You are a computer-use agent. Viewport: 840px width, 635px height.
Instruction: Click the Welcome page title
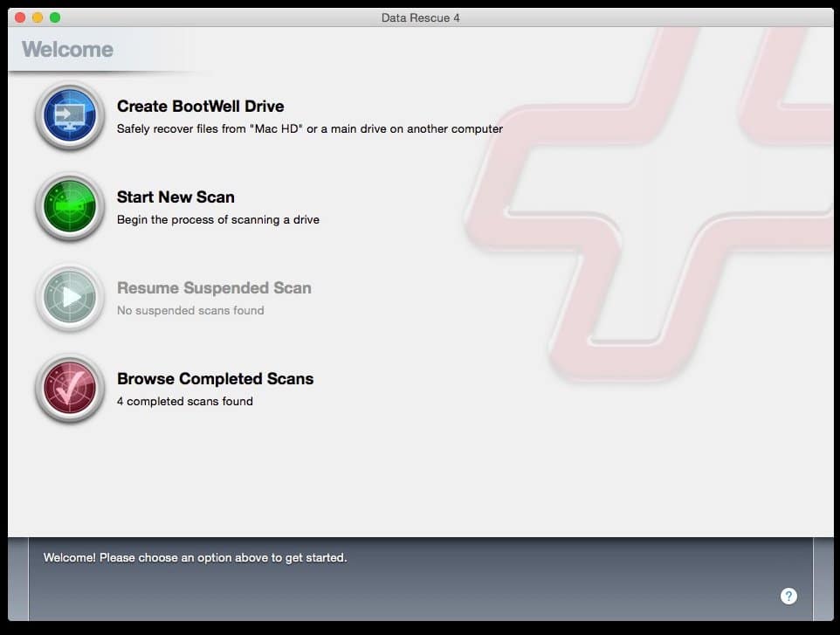pyautogui.click(x=67, y=49)
